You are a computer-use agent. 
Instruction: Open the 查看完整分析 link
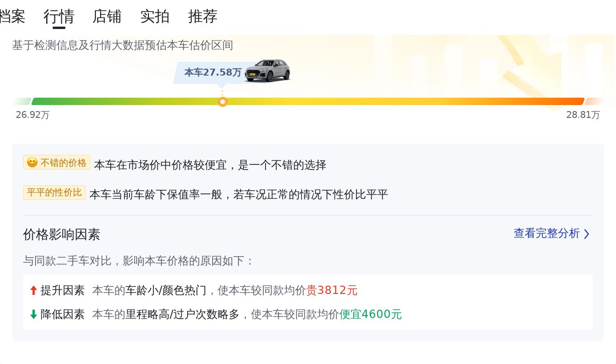[x=546, y=234]
